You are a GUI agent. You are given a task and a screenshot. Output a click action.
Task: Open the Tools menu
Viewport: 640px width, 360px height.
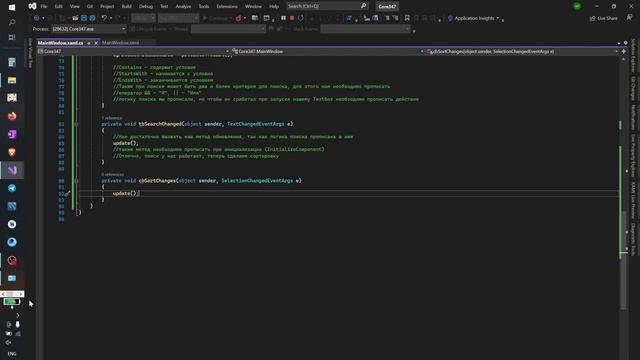(204, 7)
